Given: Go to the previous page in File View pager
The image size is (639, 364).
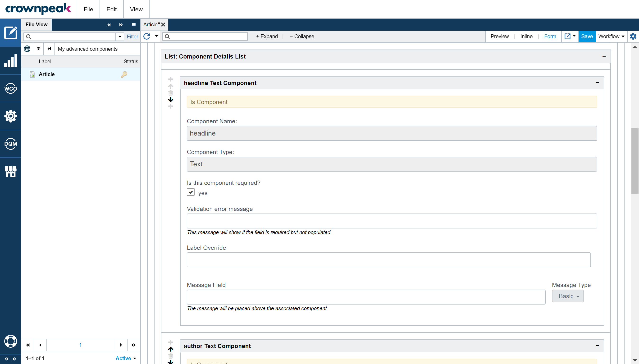Looking at the screenshot, I should pyautogui.click(x=40, y=345).
